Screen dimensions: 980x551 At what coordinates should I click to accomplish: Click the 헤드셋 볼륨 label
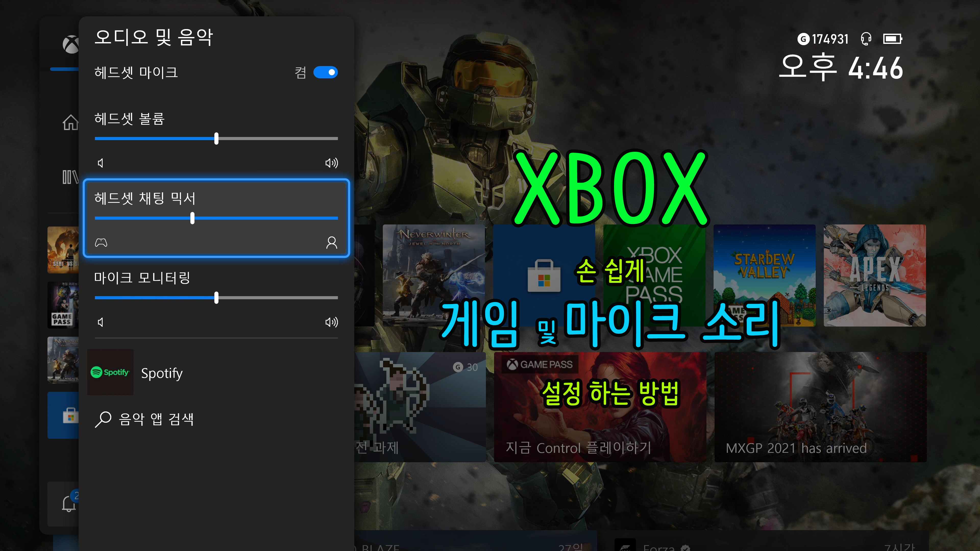pyautogui.click(x=129, y=119)
